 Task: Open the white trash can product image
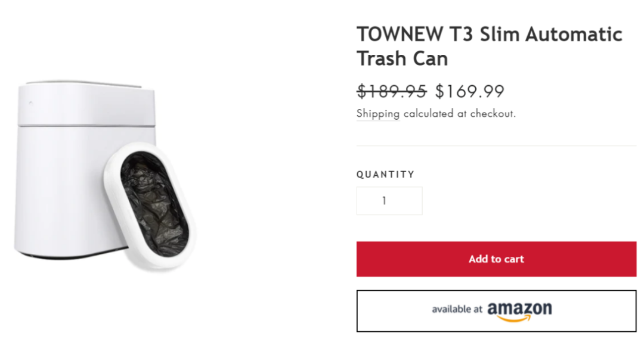[105, 176]
